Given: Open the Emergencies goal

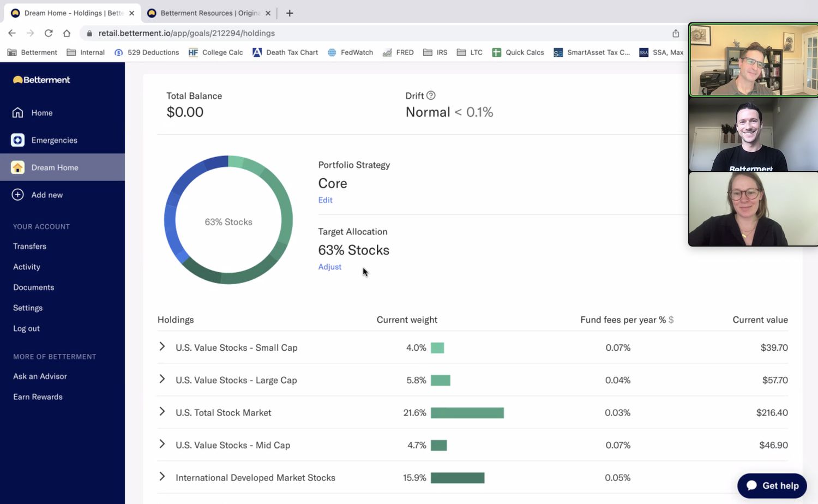Looking at the screenshot, I should 54,140.
